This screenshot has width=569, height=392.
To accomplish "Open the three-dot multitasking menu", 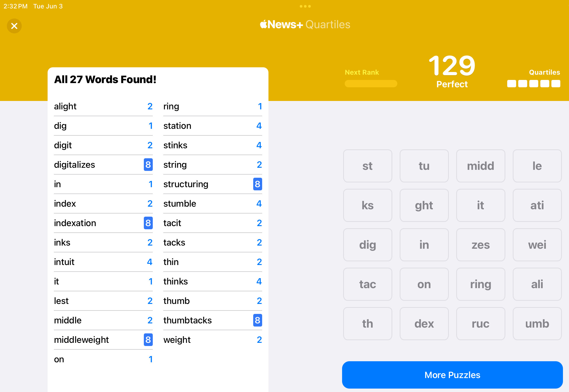I will [x=305, y=6].
